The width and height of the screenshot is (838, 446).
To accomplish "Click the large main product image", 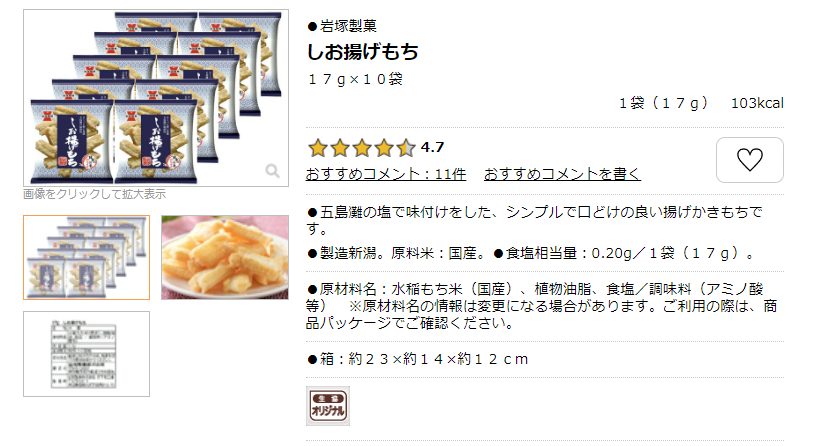I will pos(156,98).
